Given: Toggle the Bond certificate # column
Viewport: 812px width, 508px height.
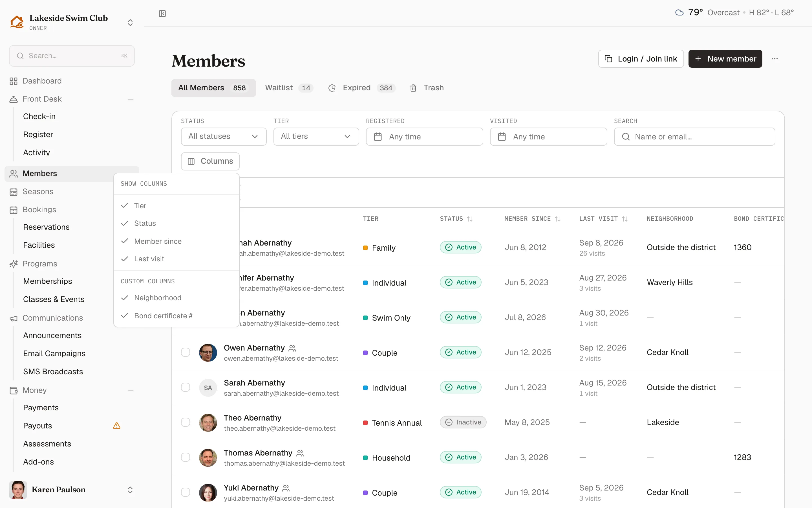Looking at the screenshot, I should pyautogui.click(x=176, y=316).
